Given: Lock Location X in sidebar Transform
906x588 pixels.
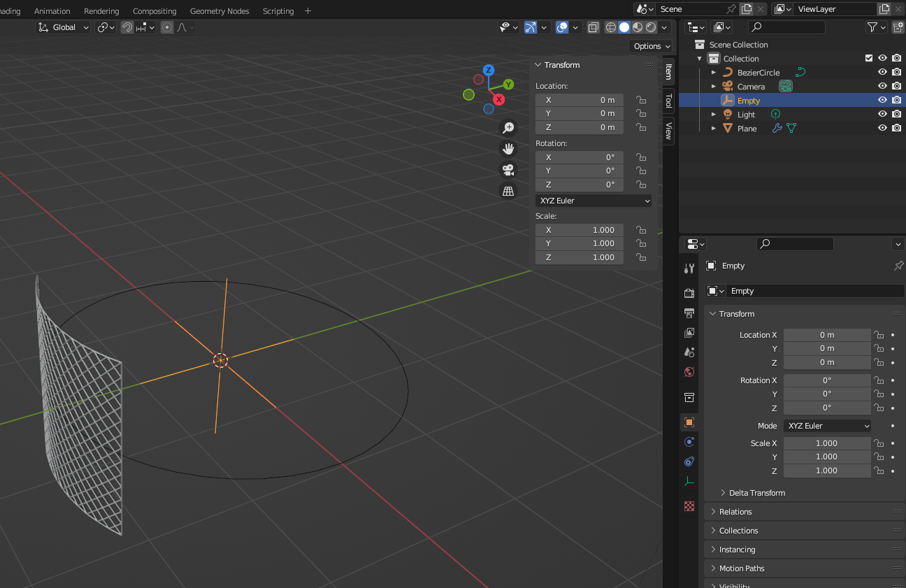Looking at the screenshot, I should point(640,100).
